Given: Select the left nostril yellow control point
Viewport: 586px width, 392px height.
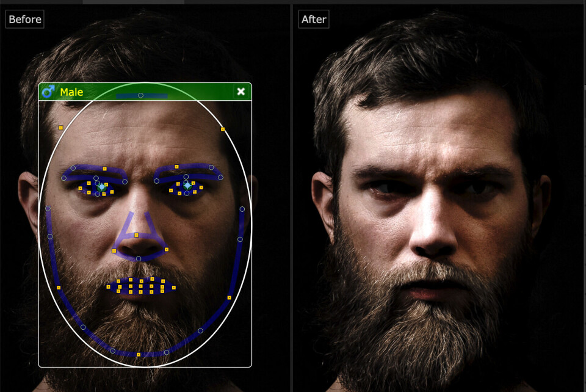Looking at the screenshot, I should pyautogui.click(x=114, y=251).
